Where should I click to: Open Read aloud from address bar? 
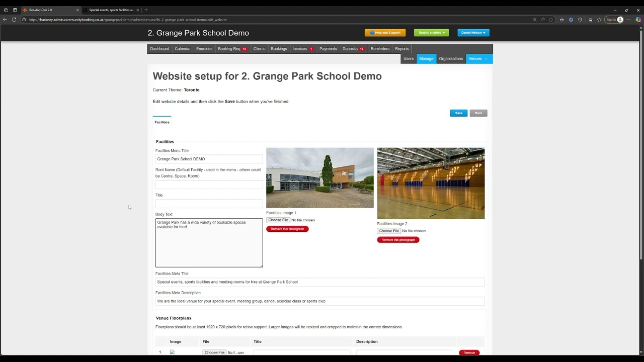pos(543,20)
